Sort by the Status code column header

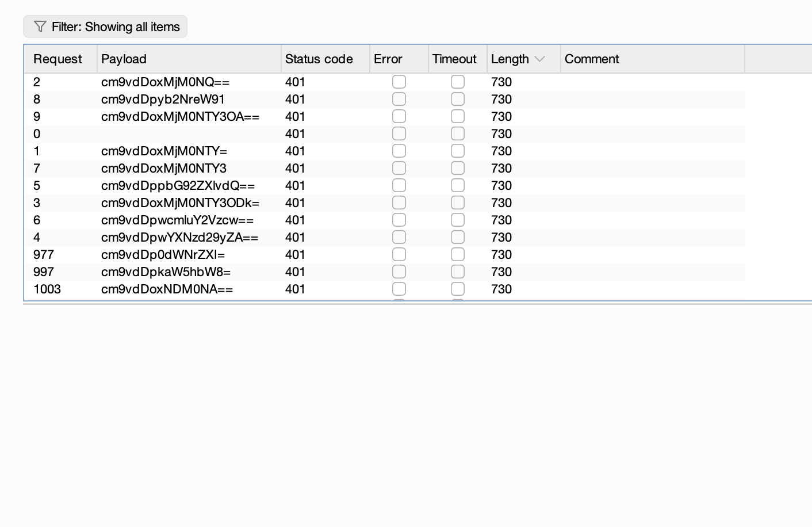[x=325, y=59]
